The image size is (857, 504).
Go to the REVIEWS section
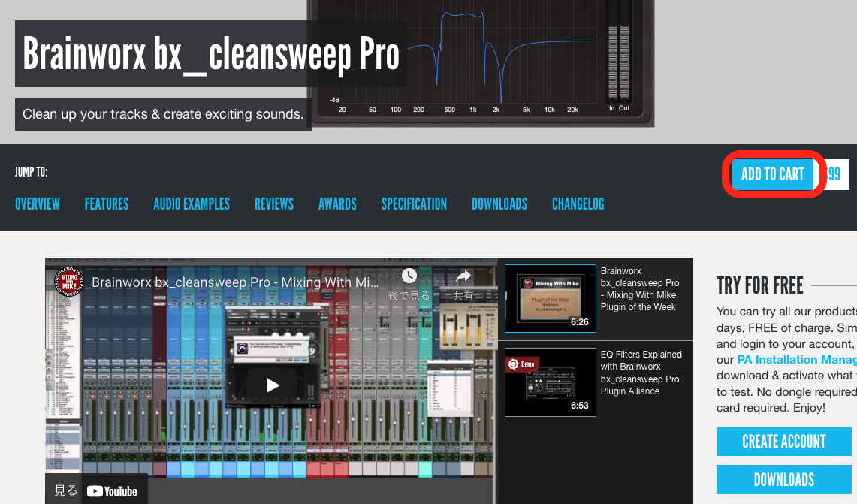coord(274,204)
